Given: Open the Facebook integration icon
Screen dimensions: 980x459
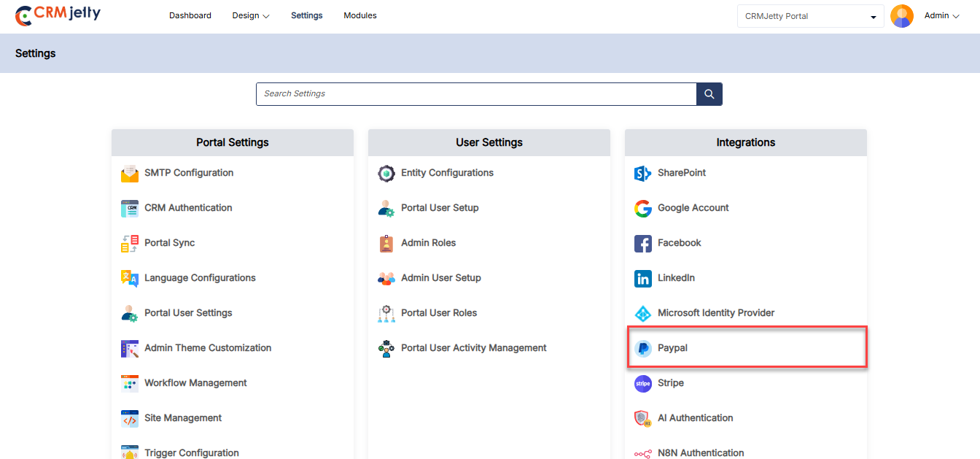Looking at the screenshot, I should click(642, 243).
